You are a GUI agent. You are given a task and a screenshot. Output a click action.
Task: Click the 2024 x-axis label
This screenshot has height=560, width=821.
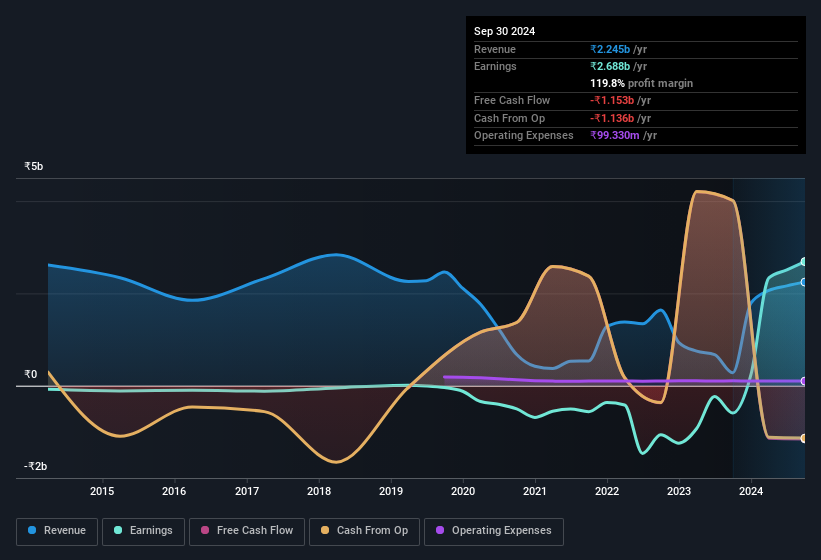[751, 491]
